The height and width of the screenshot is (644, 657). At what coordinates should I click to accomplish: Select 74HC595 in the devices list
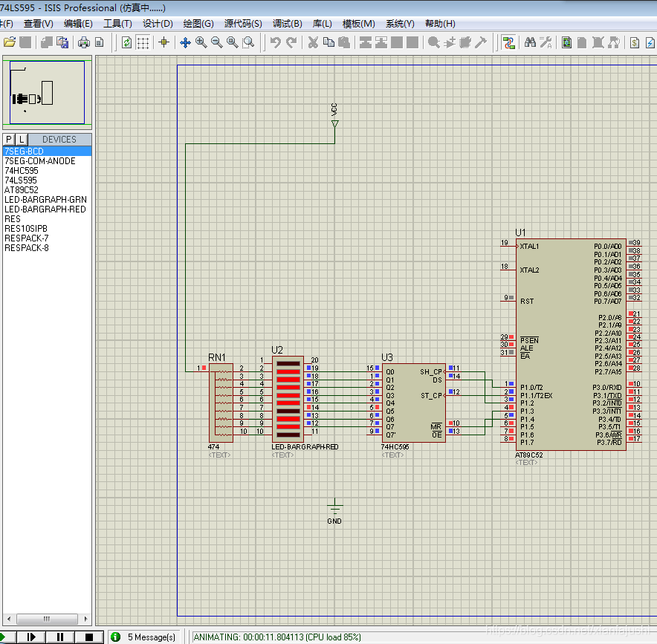point(21,171)
